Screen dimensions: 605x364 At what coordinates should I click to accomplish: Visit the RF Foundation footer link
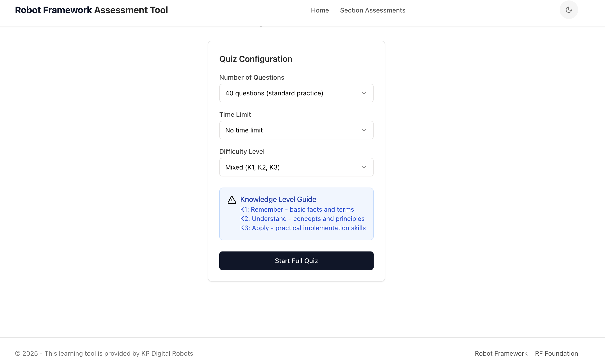(x=556, y=353)
